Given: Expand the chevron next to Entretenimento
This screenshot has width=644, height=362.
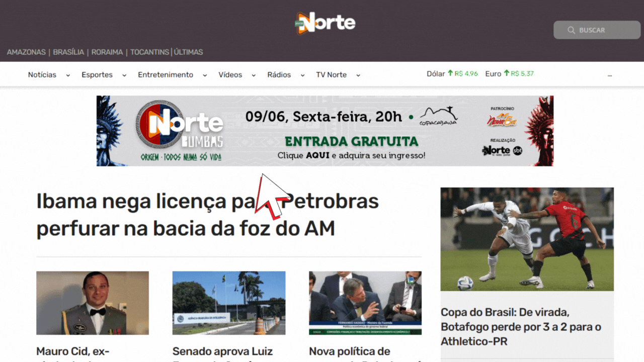Looking at the screenshot, I should pos(205,75).
